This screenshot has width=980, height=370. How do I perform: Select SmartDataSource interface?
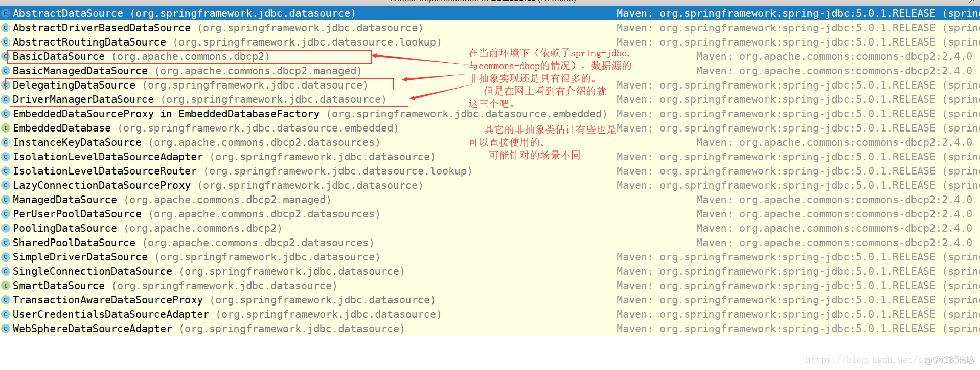[x=490, y=286]
